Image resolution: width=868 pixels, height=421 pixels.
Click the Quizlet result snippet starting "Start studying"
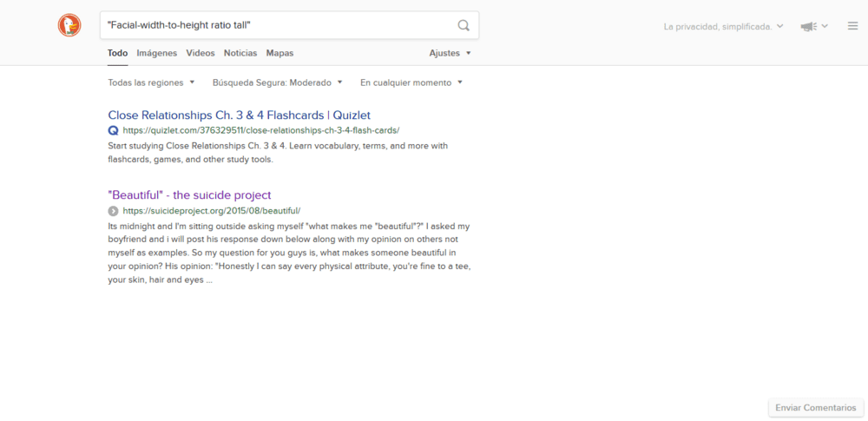click(x=278, y=153)
